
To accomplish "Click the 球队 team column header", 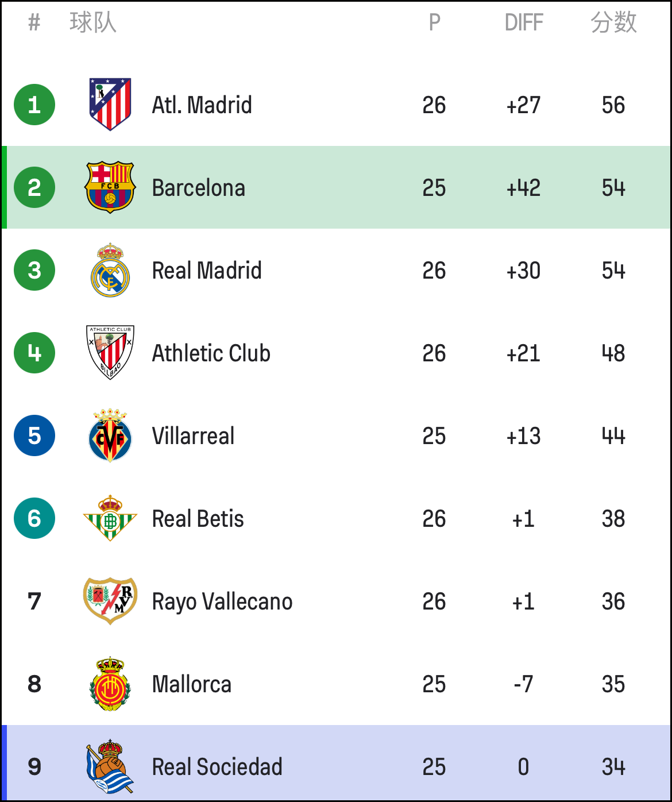I will (93, 22).
